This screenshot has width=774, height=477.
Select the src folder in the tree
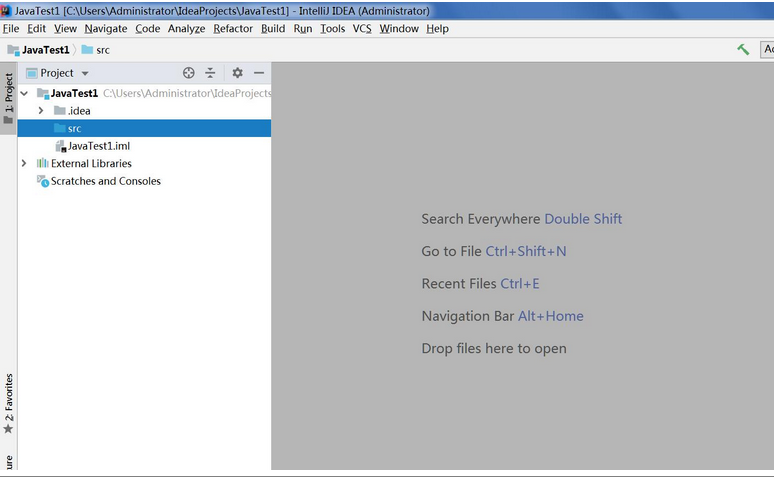click(144, 128)
